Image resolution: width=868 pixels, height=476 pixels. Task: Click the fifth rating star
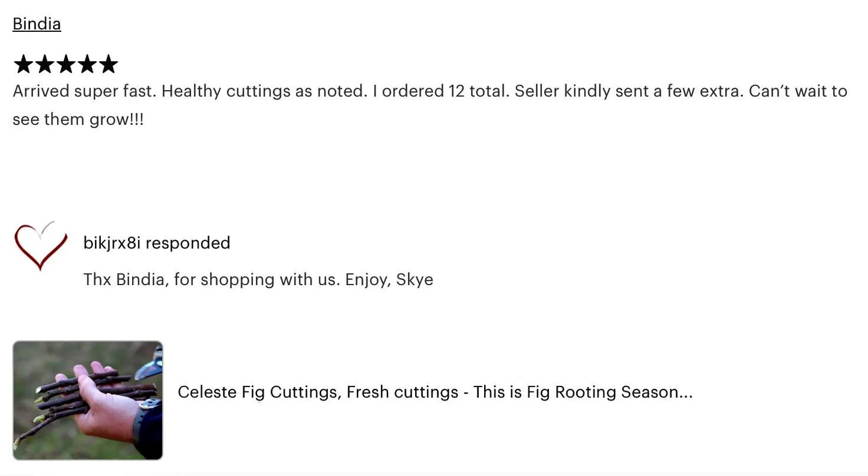(x=108, y=64)
